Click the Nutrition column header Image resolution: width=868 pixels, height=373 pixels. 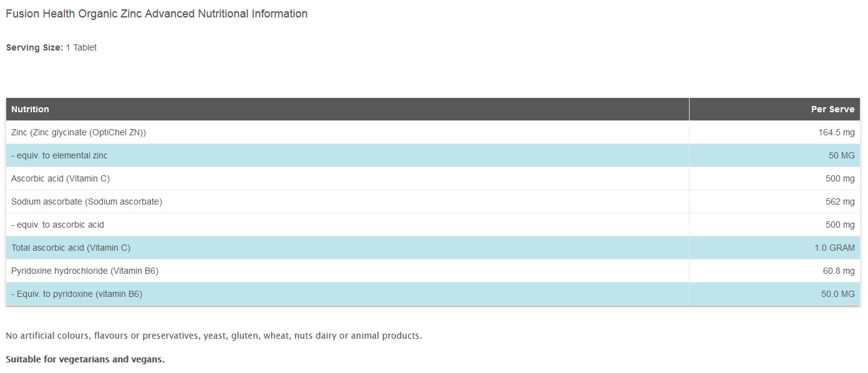tap(30, 109)
